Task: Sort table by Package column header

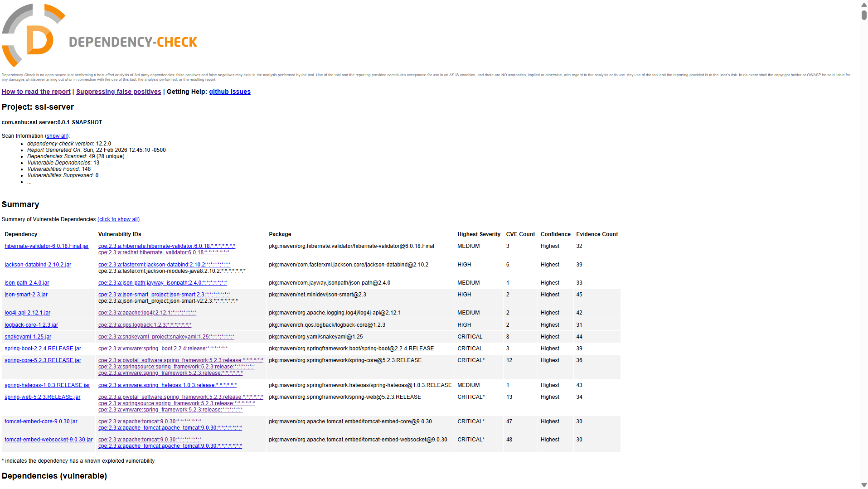Action: tap(280, 234)
